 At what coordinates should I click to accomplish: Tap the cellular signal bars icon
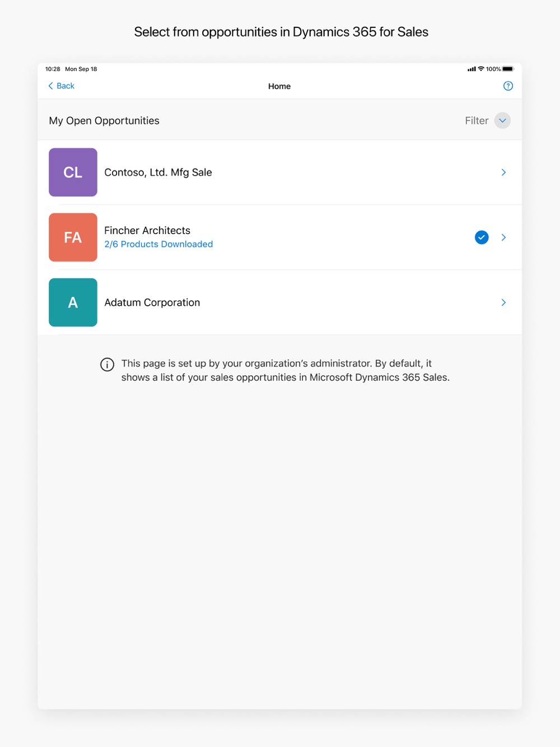pos(472,69)
